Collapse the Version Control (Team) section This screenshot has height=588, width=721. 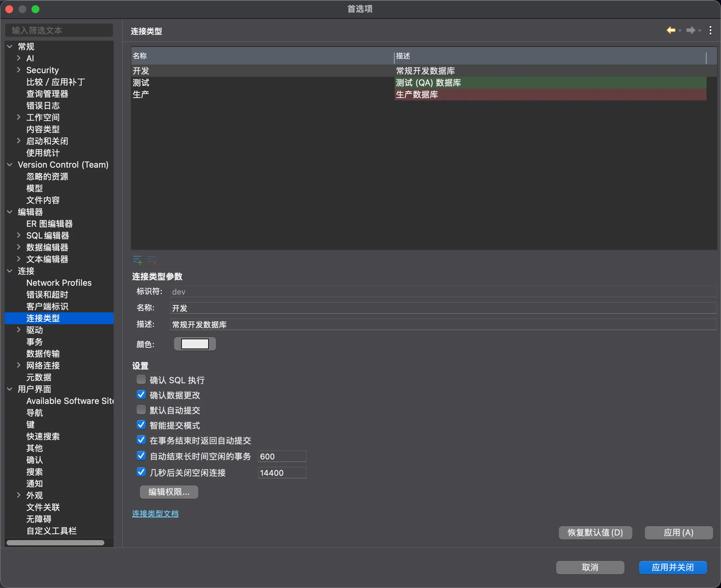pos(10,165)
